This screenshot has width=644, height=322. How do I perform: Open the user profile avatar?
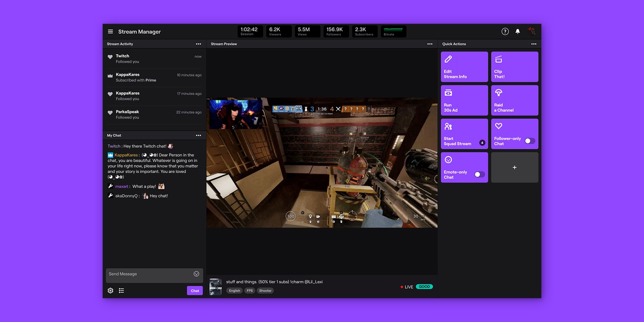(532, 32)
